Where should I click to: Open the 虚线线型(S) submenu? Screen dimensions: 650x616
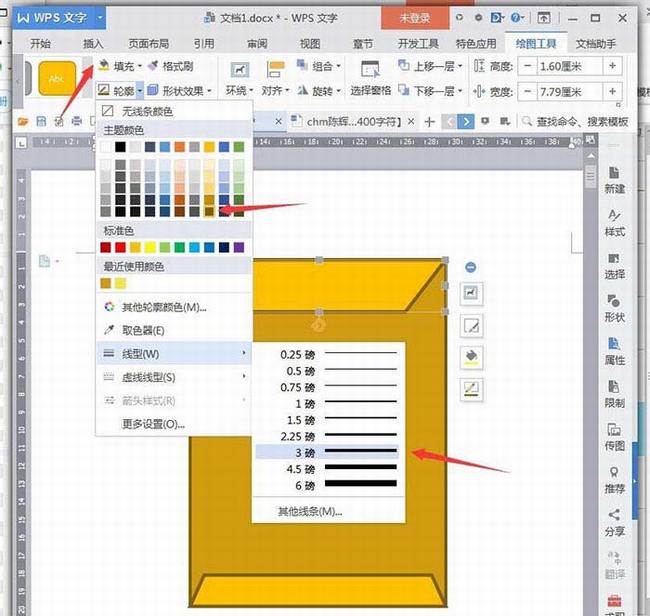(x=173, y=377)
